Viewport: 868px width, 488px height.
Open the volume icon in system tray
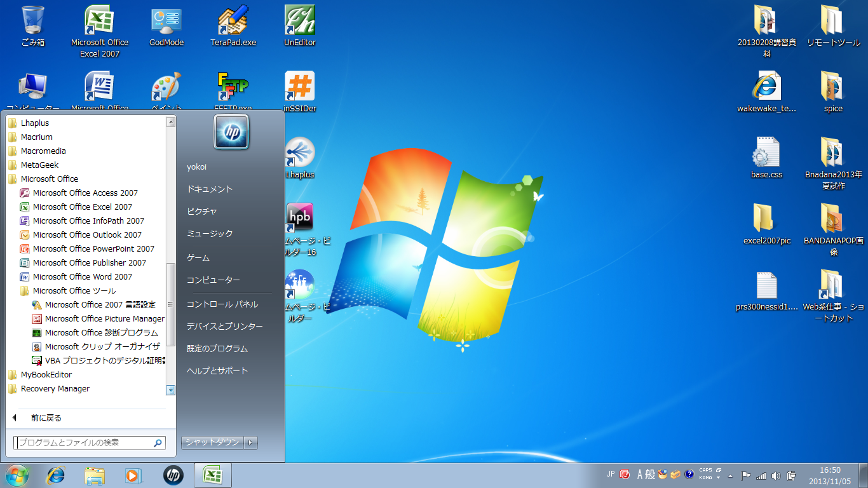click(x=776, y=475)
